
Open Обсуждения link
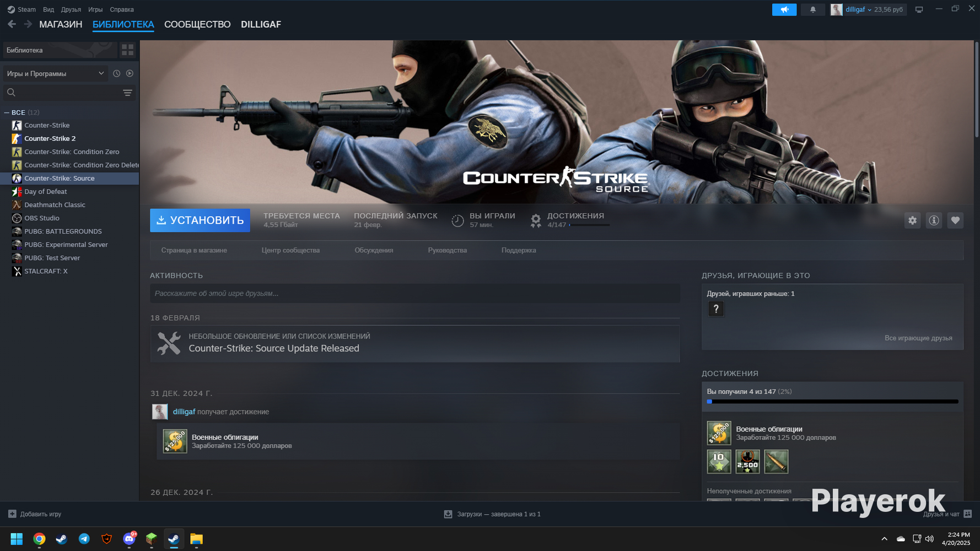click(374, 250)
